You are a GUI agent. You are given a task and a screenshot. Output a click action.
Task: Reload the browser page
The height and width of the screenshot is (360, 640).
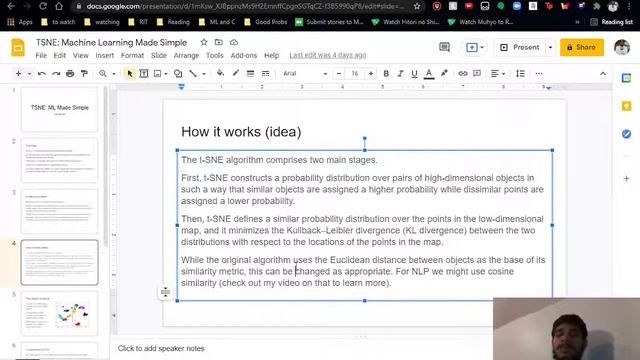(x=42, y=6)
